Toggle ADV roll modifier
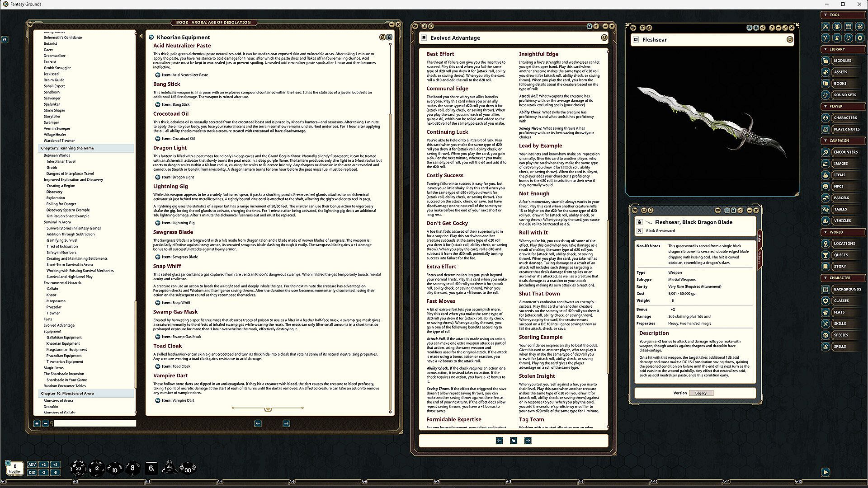Image resolution: width=868 pixels, height=488 pixels. (32, 465)
